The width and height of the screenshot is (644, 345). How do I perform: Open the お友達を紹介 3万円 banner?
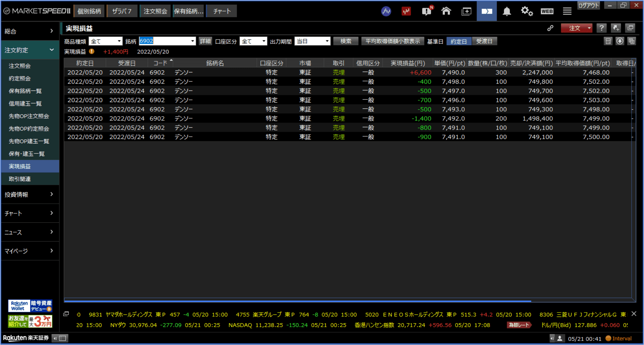pyautogui.click(x=30, y=321)
